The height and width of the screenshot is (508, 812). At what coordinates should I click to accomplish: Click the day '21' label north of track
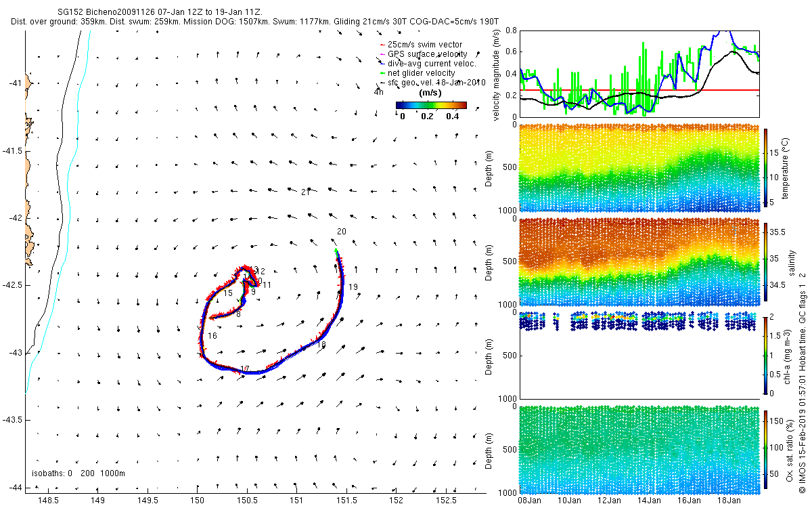pos(305,192)
